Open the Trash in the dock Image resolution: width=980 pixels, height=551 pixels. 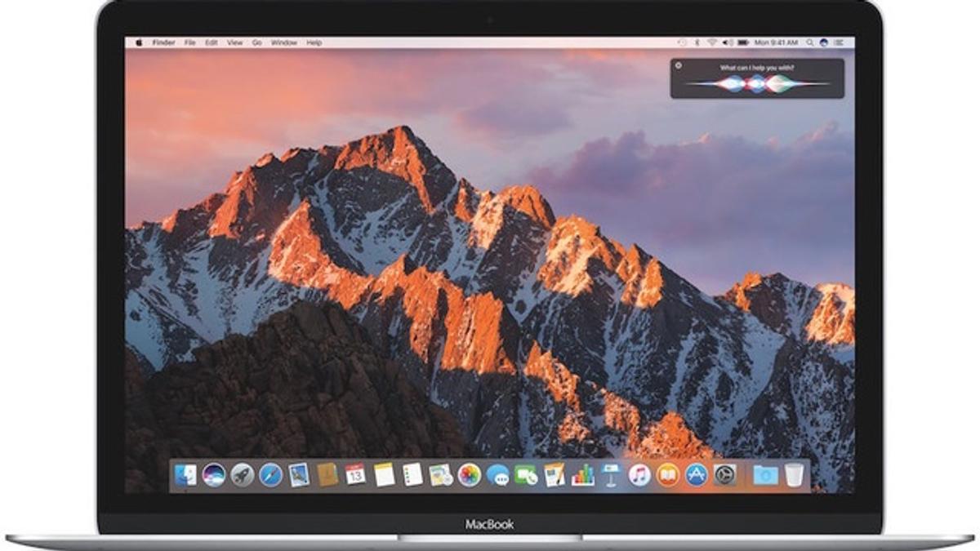pyautogui.click(x=794, y=474)
